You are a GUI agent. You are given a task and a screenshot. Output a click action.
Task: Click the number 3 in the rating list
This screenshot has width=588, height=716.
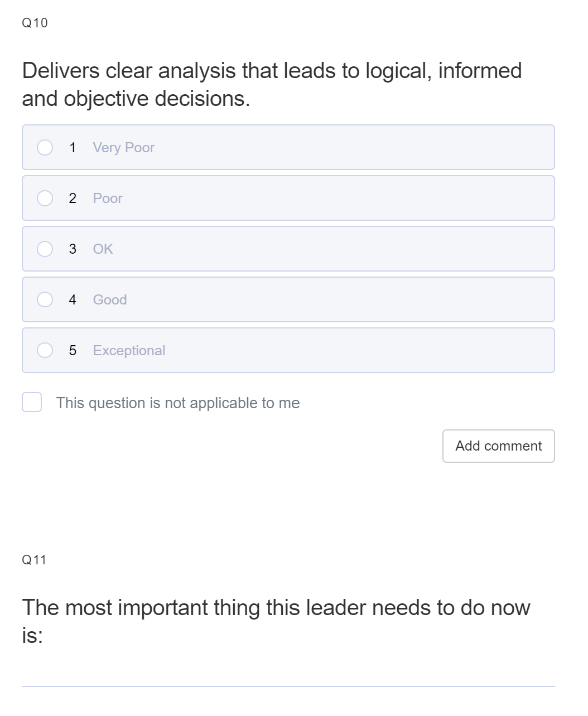(73, 249)
